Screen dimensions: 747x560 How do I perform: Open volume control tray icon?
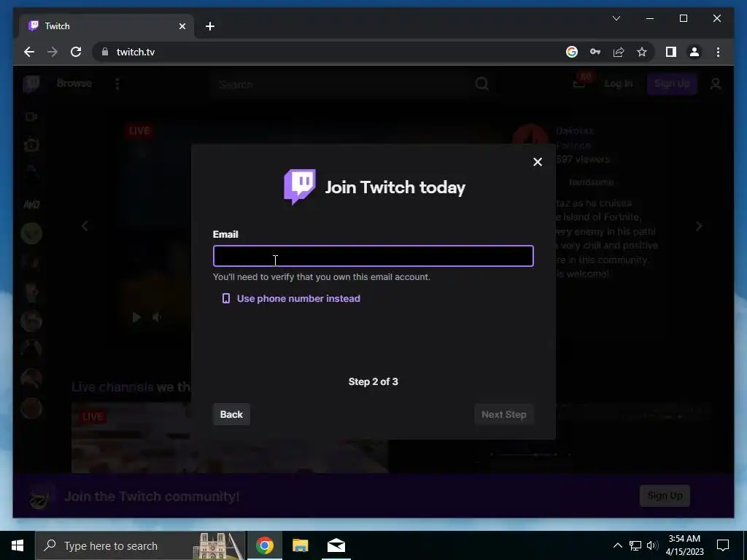[x=652, y=545]
